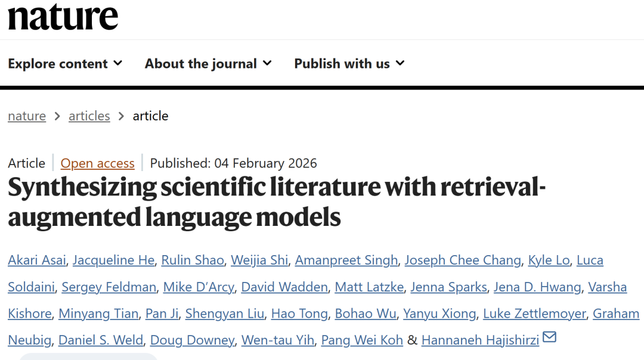Expand the Explore content dropdown
Viewport: 644px width, 360px height.
[x=65, y=63]
